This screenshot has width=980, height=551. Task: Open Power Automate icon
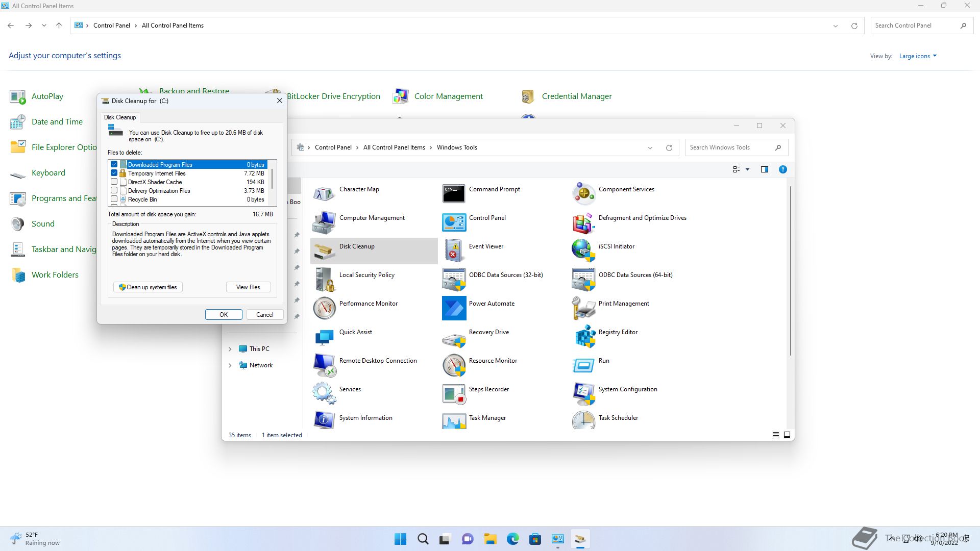point(454,308)
